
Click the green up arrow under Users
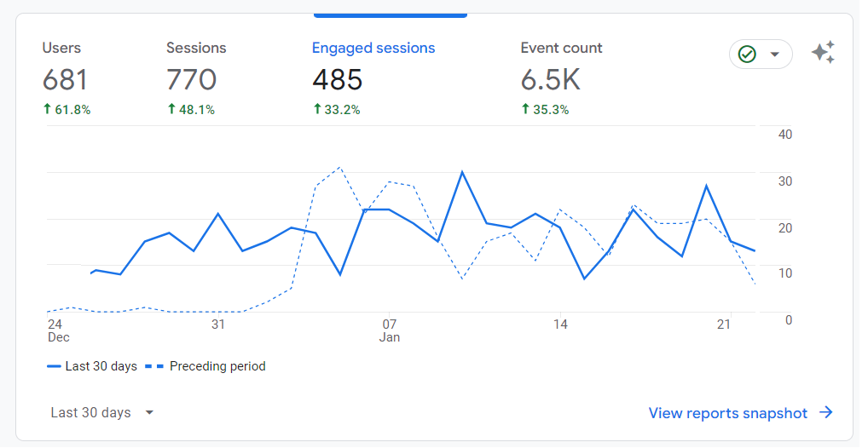point(47,109)
